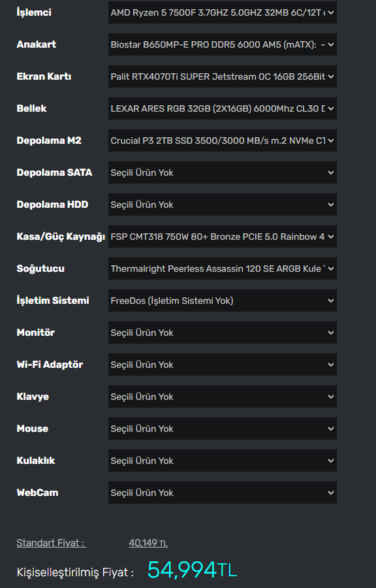The height and width of the screenshot is (588, 376).
Task: Open the Mouse selection dropdown
Action: tap(223, 429)
